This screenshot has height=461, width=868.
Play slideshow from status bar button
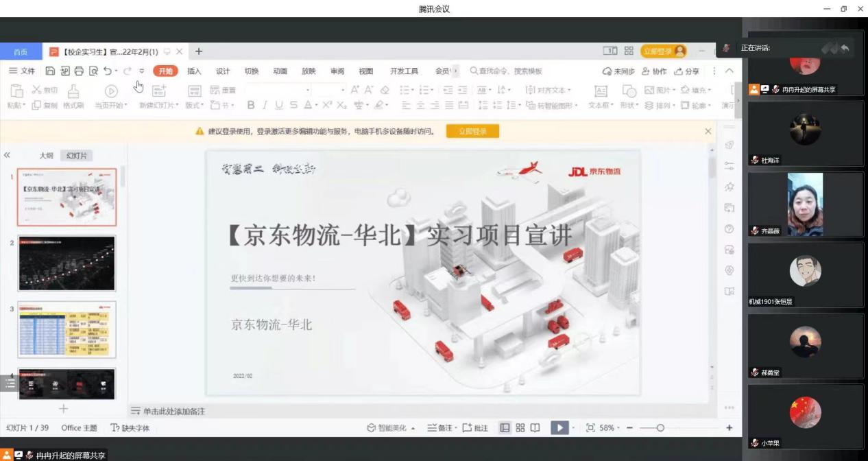(x=559, y=428)
